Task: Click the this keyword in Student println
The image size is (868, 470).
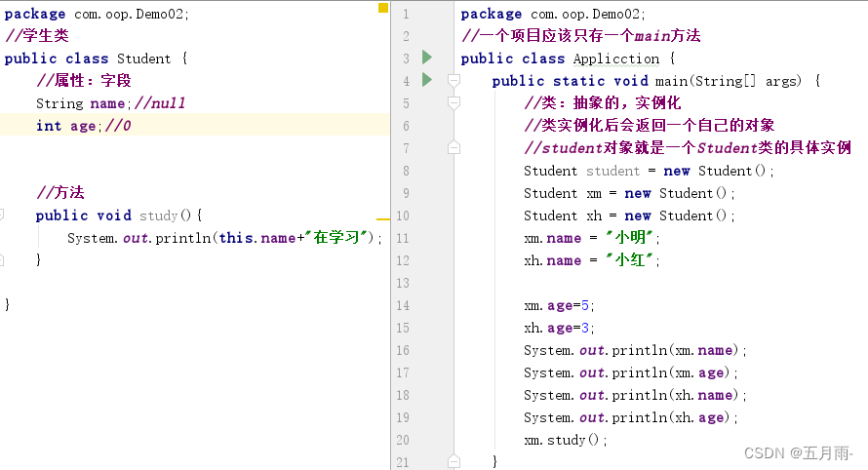Action: click(x=236, y=238)
